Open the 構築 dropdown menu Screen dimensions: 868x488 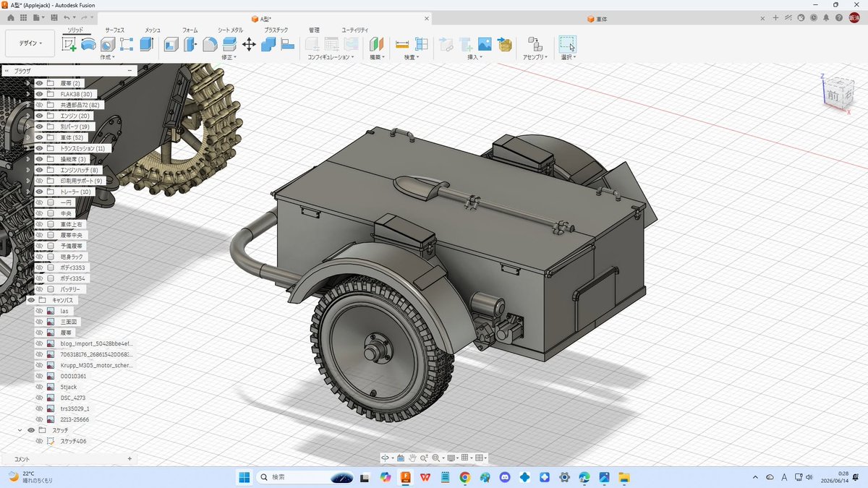coord(377,57)
